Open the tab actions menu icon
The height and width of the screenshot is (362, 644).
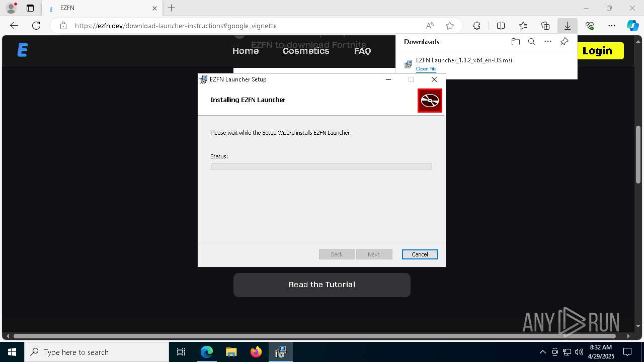[x=30, y=8]
